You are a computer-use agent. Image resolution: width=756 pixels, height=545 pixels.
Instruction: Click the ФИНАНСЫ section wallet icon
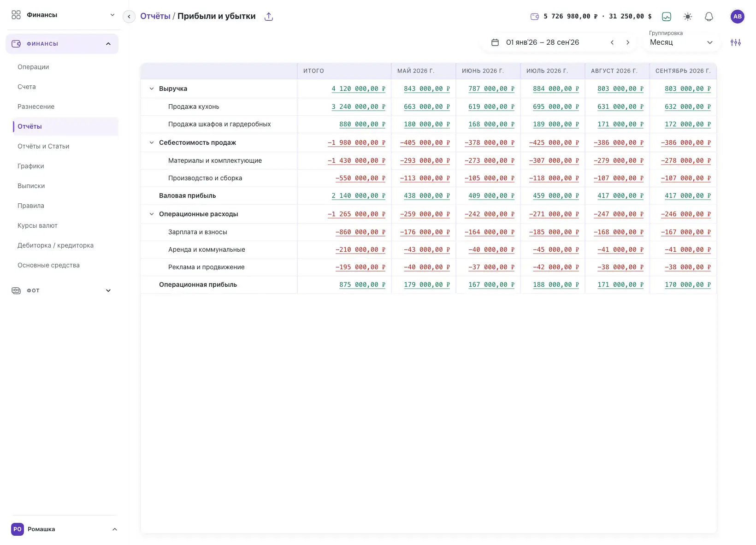tap(16, 44)
